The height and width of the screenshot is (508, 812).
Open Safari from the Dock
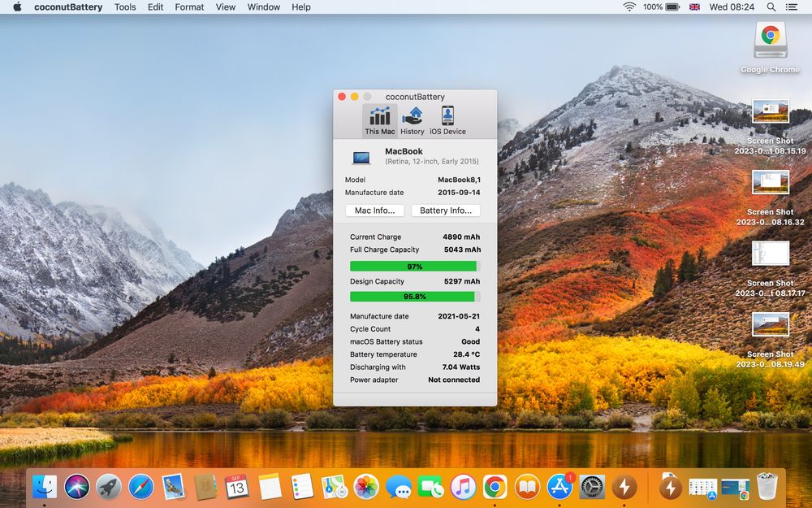click(x=140, y=487)
